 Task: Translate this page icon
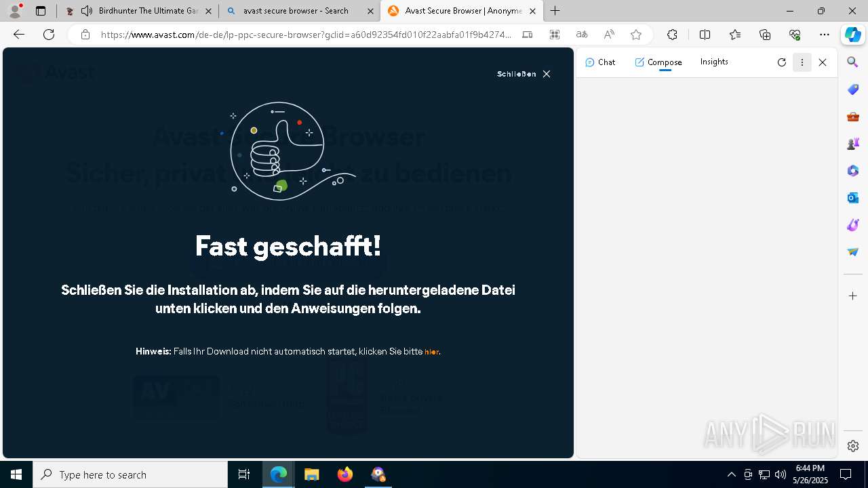[x=582, y=35]
